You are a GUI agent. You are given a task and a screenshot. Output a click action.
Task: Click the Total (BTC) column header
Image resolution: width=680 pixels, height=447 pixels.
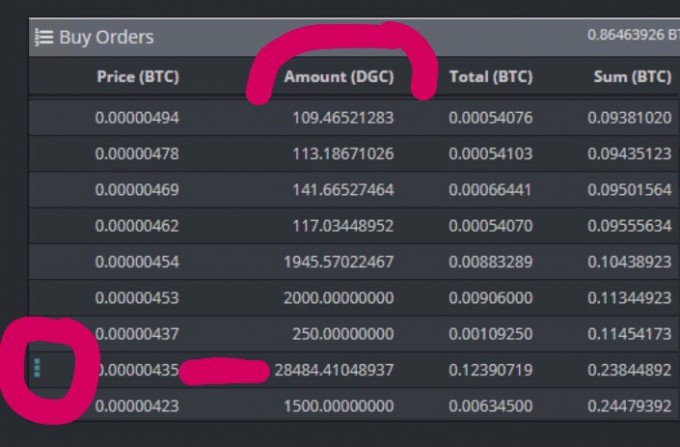pyautogui.click(x=490, y=77)
